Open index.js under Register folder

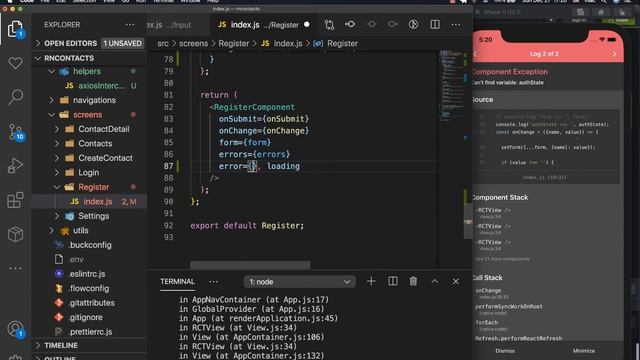click(89, 202)
